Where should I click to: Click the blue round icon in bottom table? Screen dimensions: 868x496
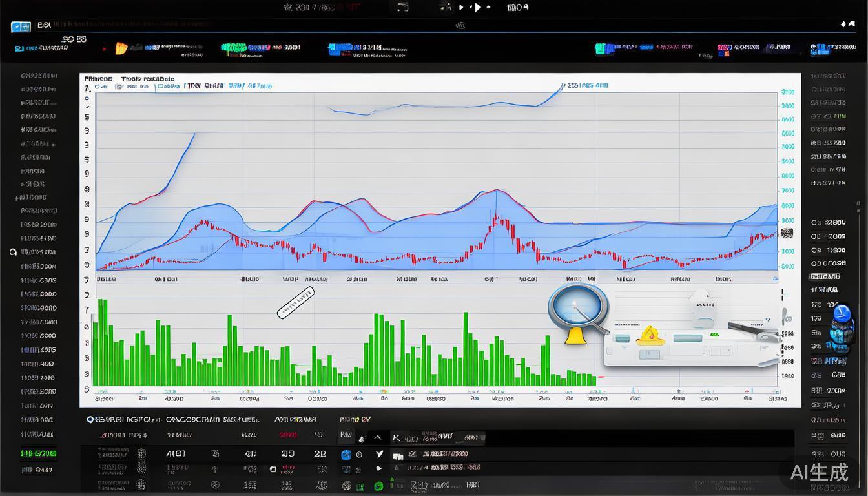(x=346, y=455)
